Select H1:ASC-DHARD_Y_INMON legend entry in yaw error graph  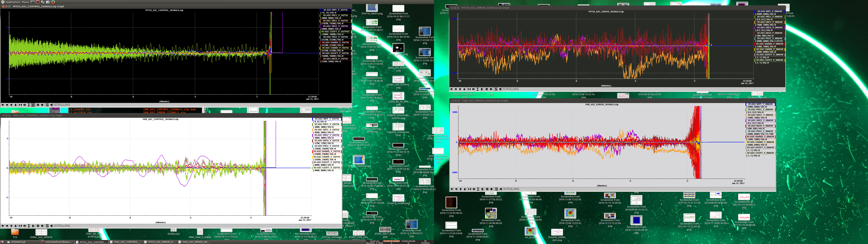coord(761,137)
